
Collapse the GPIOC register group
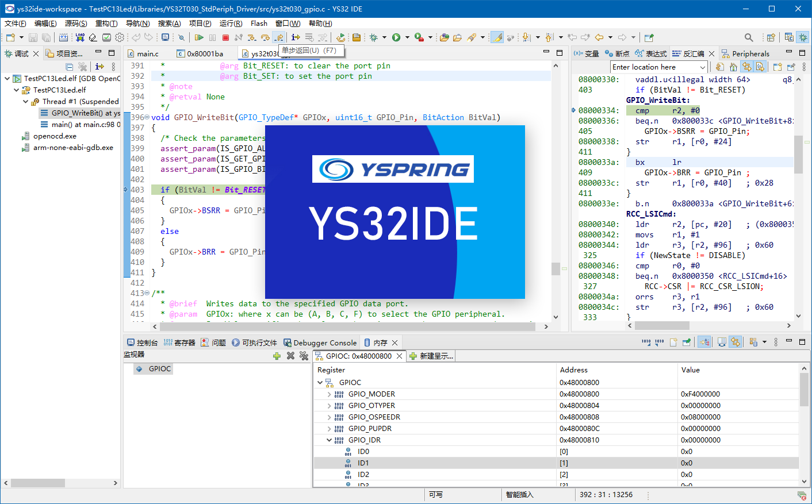(320, 383)
